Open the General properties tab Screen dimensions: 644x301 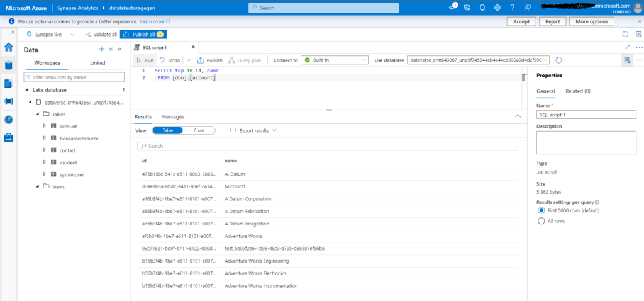[x=546, y=91]
